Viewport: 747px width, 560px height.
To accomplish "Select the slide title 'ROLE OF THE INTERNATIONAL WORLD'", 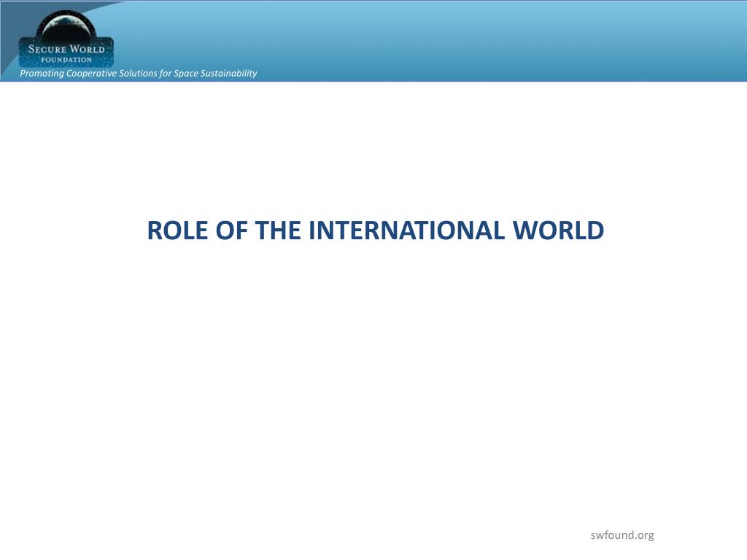I will (x=376, y=230).
